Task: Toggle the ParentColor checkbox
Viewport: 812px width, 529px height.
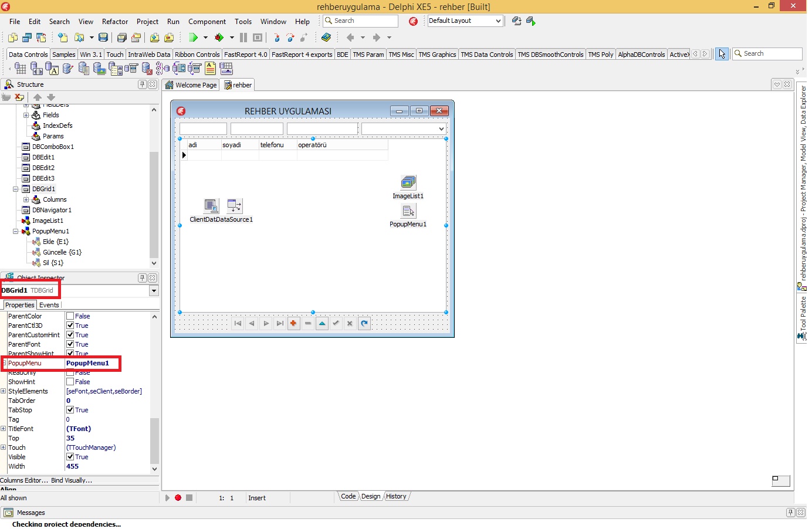Action: click(x=70, y=316)
